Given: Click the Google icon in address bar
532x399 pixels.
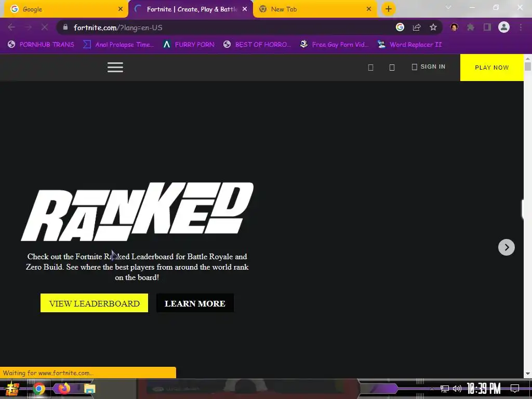Looking at the screenshot, I should 400,27.
